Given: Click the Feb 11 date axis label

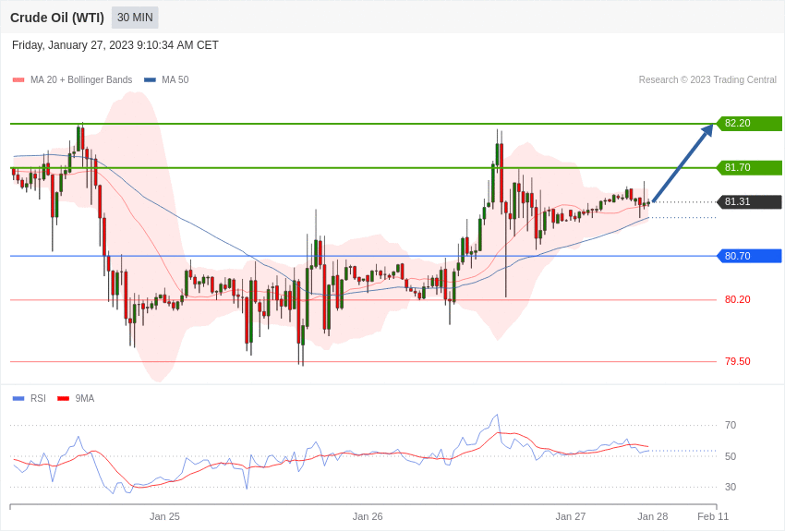Looking at the screenshot, I should click(713, 516).
